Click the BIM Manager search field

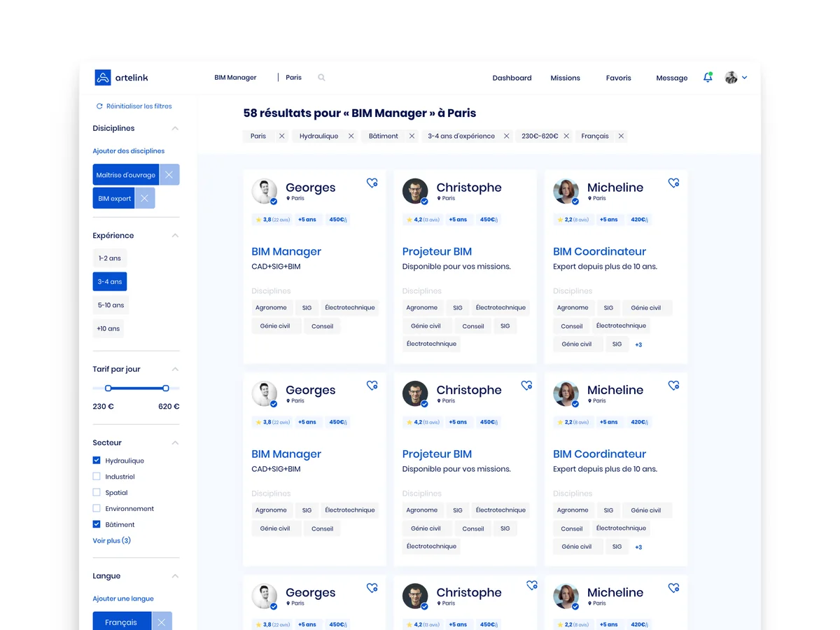pos(235,78)
